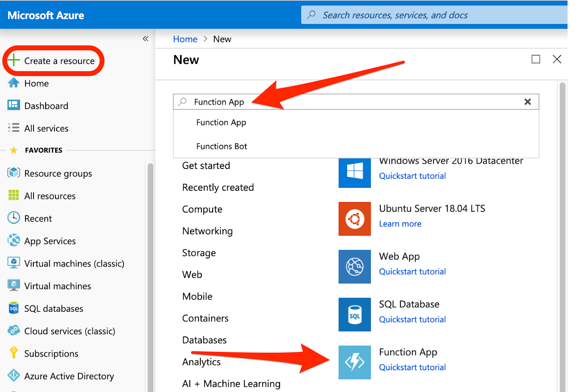This screenshot has height=392, width=582.
Task: Click the Web App tile icon
Action: [x=355, y=267]
